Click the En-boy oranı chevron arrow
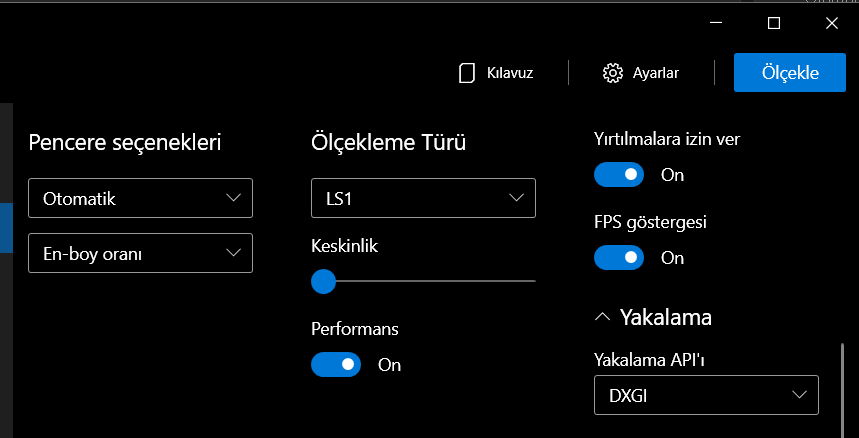The width and height of the screenshot is (859, 438). 234,253
